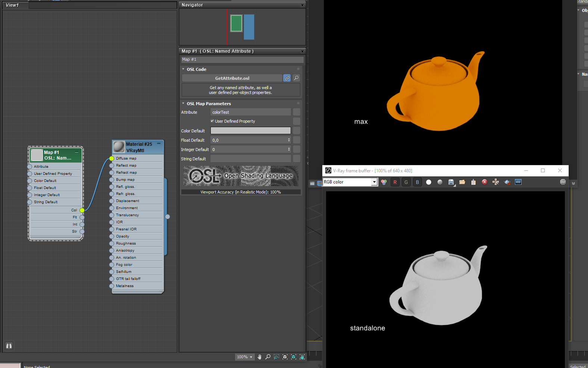Clear the image with the red X icon
The width and height of the screenshot is (588, 368).
[x=485, y=182]
